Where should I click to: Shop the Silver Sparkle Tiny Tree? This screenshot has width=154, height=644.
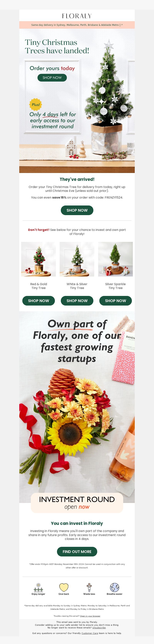click(115, 301)
